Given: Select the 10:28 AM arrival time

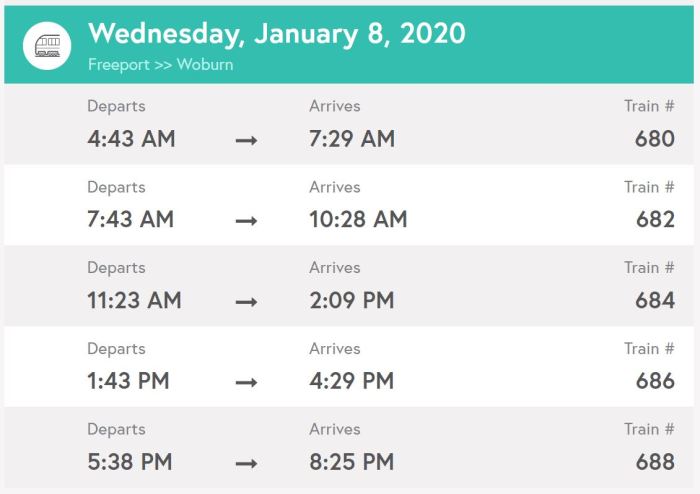Looking at the screenshot, I should pyautogui.click(x=358, y=220).
